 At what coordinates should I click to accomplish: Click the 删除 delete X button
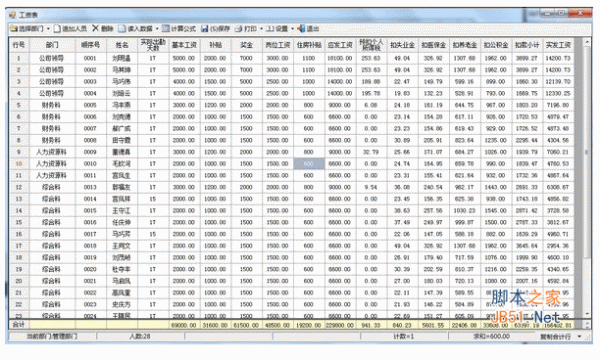click(103, 29)
